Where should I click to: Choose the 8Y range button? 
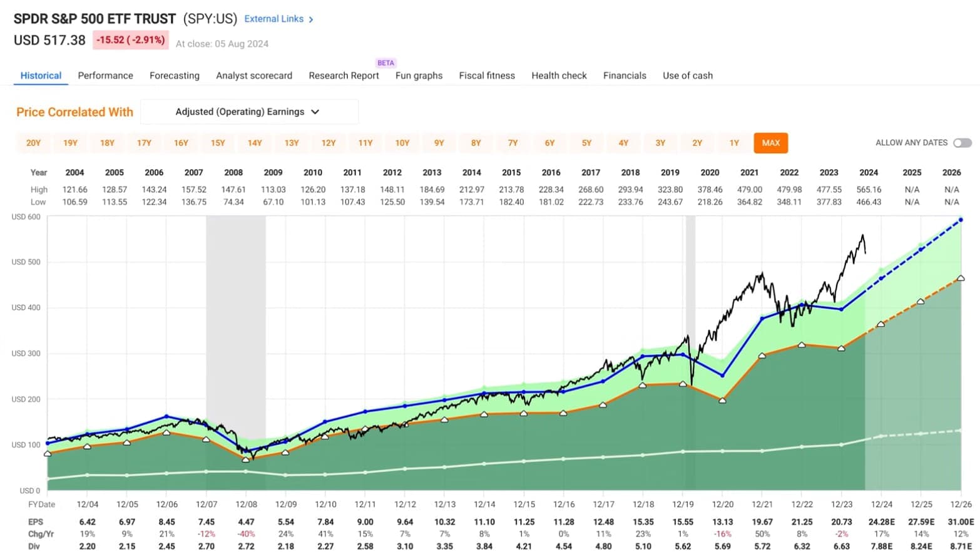[x=476, y=143]
